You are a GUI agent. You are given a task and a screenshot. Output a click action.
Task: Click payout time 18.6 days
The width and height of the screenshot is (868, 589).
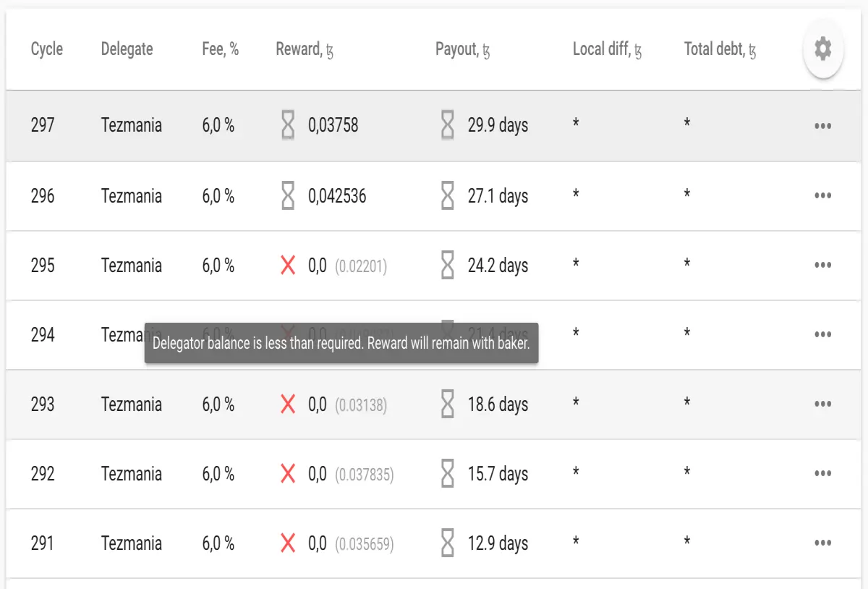click(498, 404)
